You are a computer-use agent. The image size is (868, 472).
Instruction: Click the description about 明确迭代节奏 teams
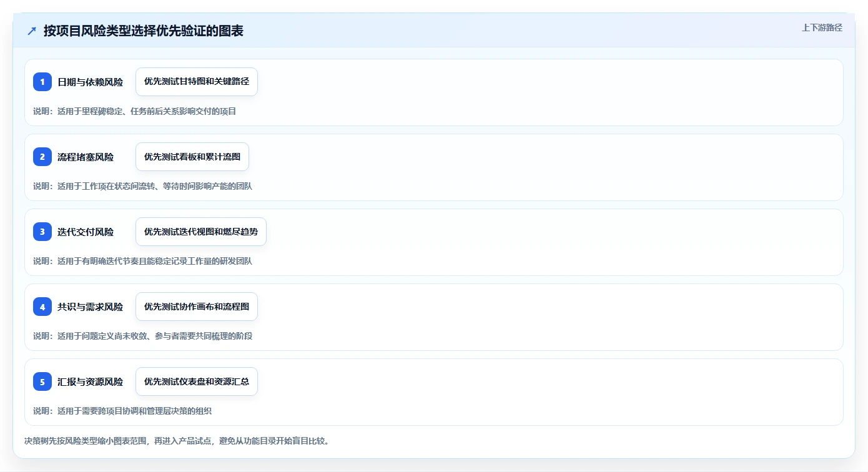pos(143,261)
